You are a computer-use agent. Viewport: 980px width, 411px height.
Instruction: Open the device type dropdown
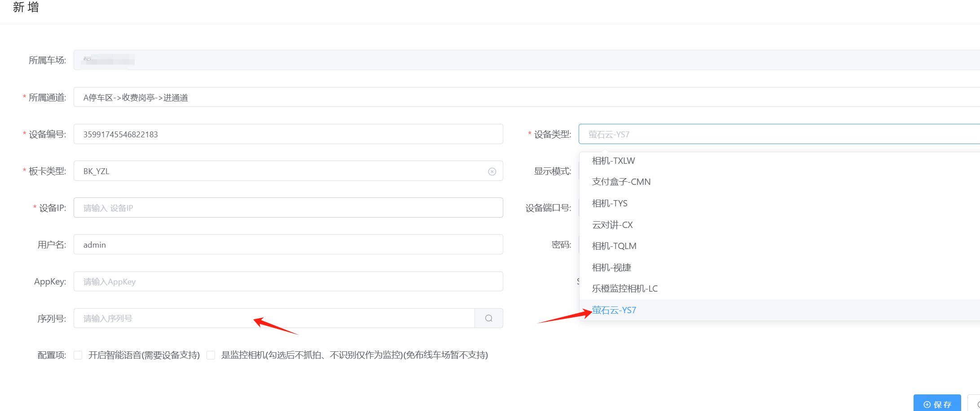pyautogui.click(x=779, y=134)
